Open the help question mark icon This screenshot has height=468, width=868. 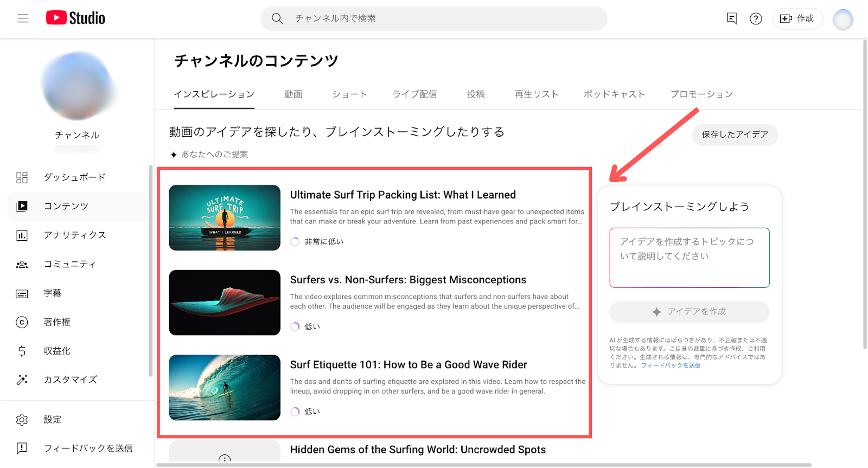(x=756, y=18)
